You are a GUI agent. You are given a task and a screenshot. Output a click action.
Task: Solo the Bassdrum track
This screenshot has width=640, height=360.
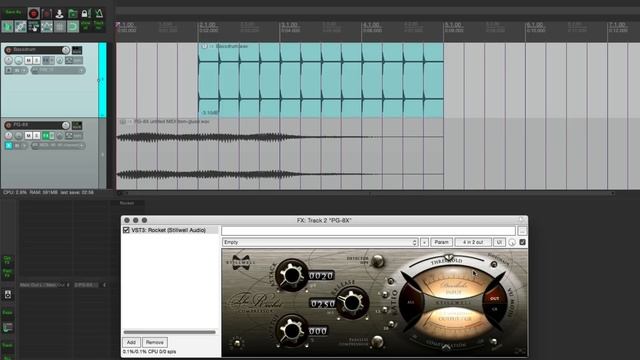36,60
